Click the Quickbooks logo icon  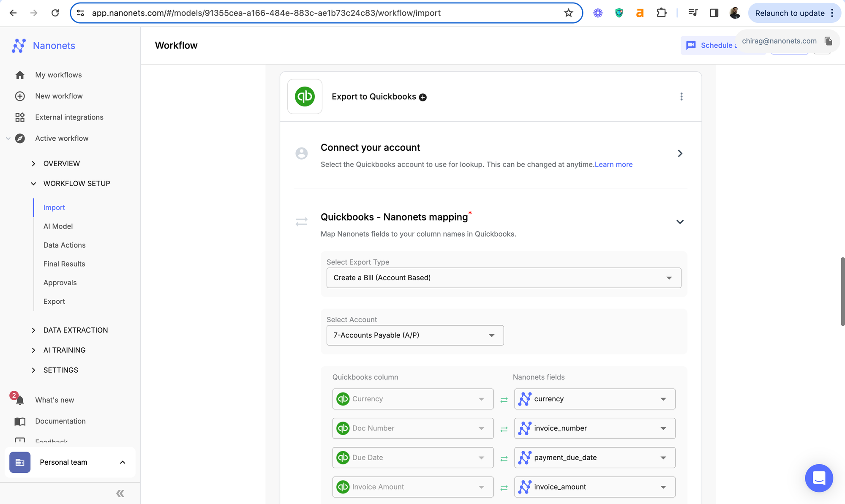coord(305,97)
